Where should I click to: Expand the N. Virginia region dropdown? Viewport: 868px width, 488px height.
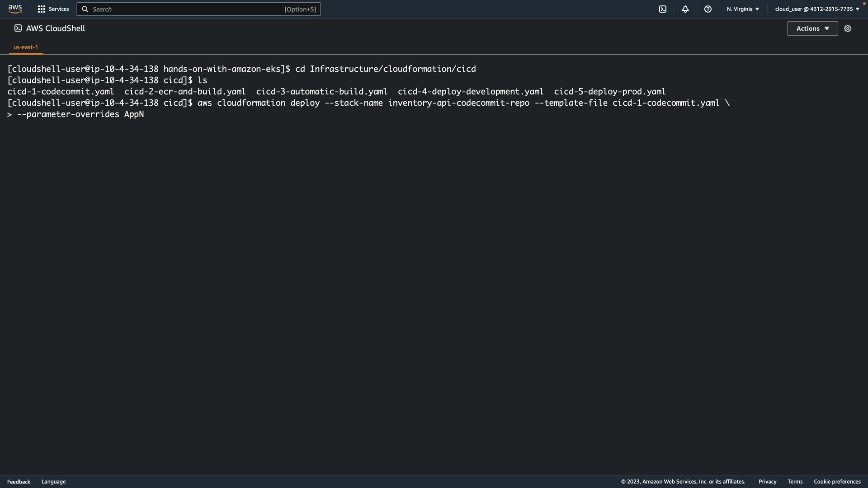tap(743, 9)
